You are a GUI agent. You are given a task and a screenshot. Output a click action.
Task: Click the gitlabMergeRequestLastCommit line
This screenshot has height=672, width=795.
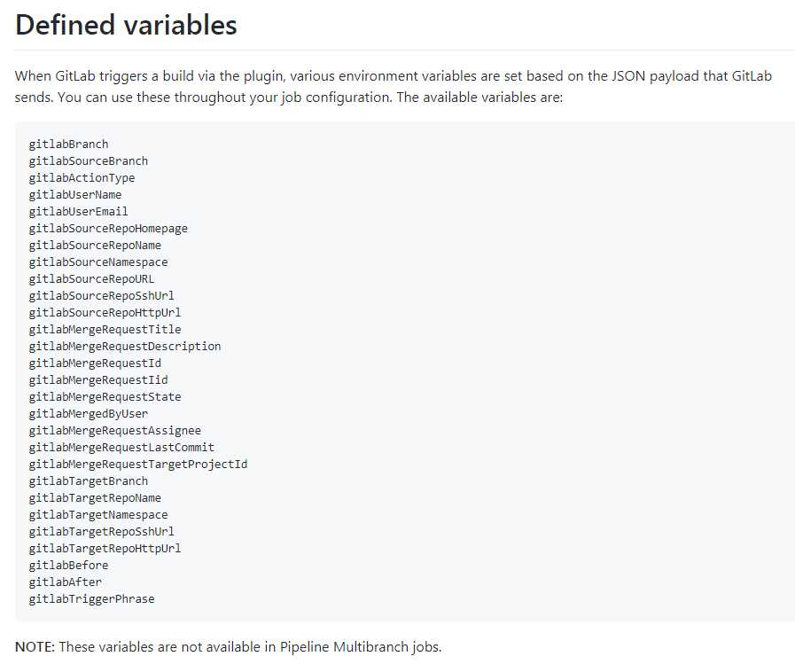click(x=121, y=448)
